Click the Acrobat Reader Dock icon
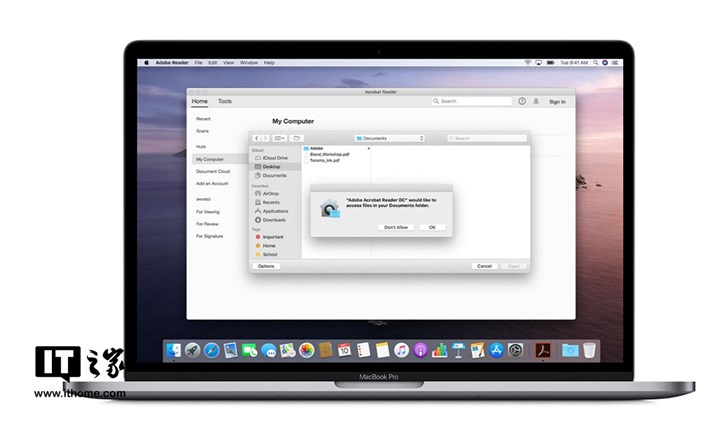Screen dimensions: 728x431 pyautogui.click(x=542, y=350)
